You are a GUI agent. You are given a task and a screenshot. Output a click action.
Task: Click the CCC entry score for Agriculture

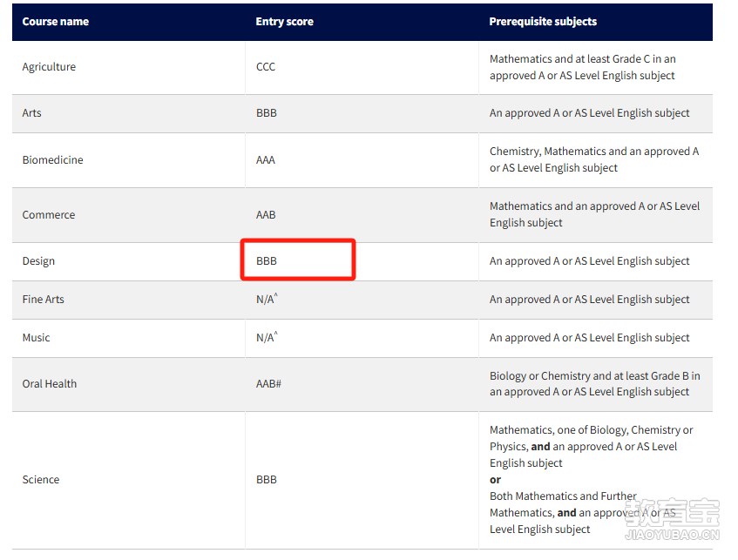coord(266,67)
